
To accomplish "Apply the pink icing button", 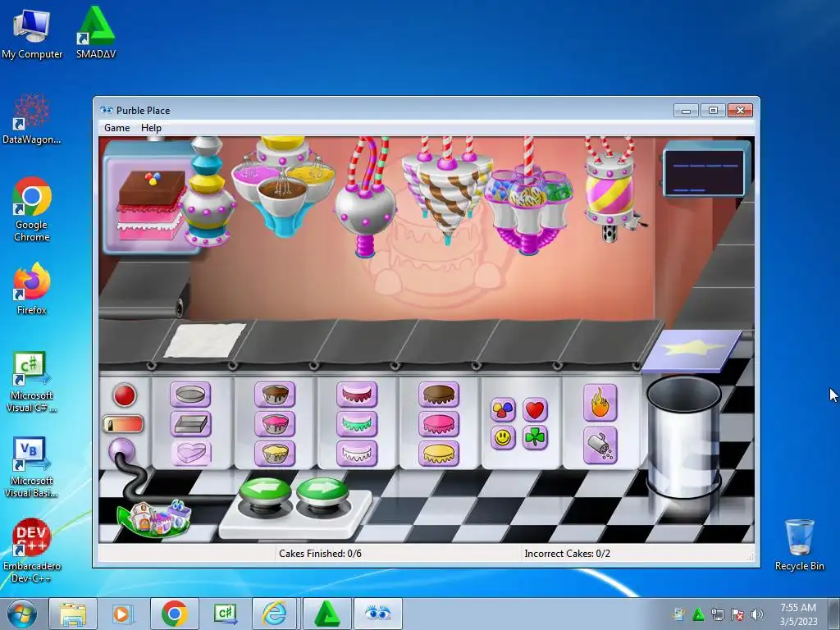I will click(439, 424).
